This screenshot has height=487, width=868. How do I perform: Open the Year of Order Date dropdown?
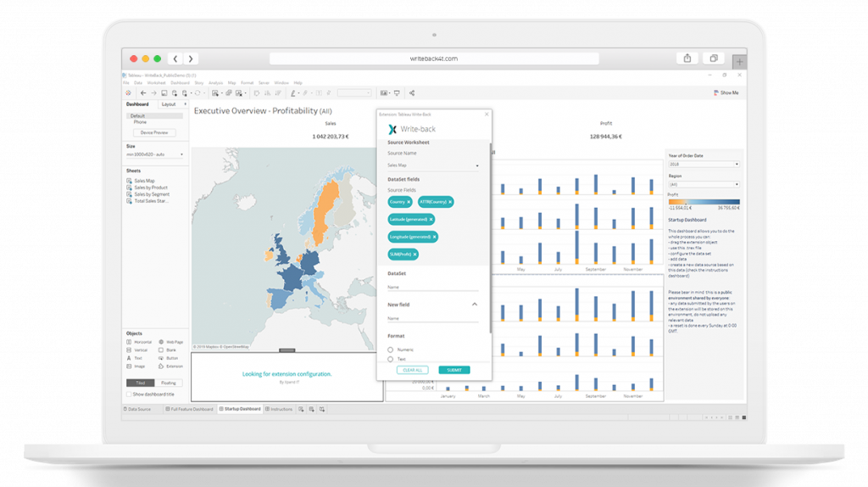point(704,164)
